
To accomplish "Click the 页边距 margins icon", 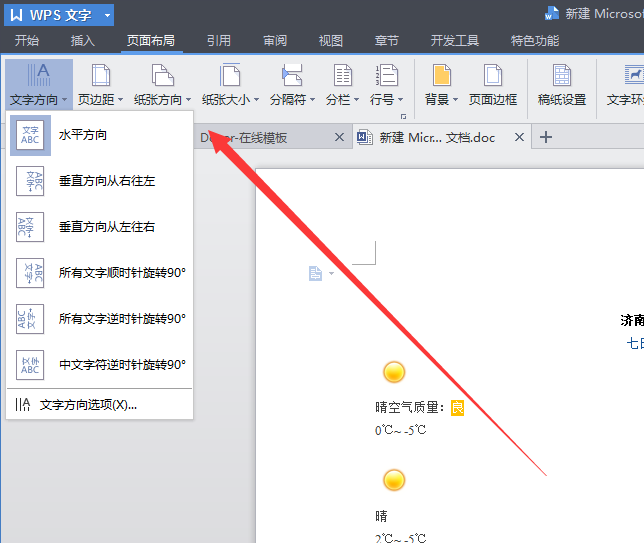I will (101, 75).
